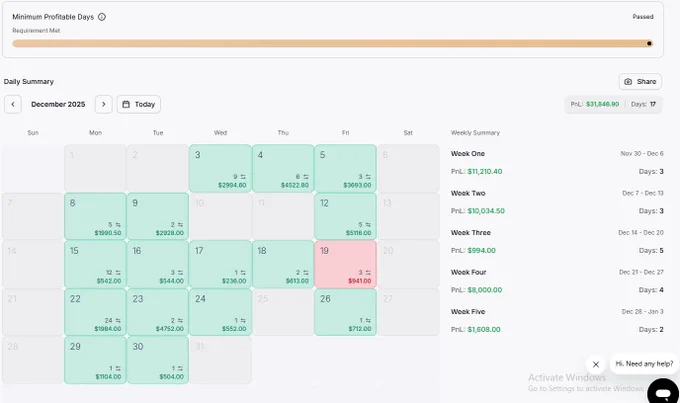Click the Week Two PnL $10,034.50
680x403 pixels.
(486, 211)
